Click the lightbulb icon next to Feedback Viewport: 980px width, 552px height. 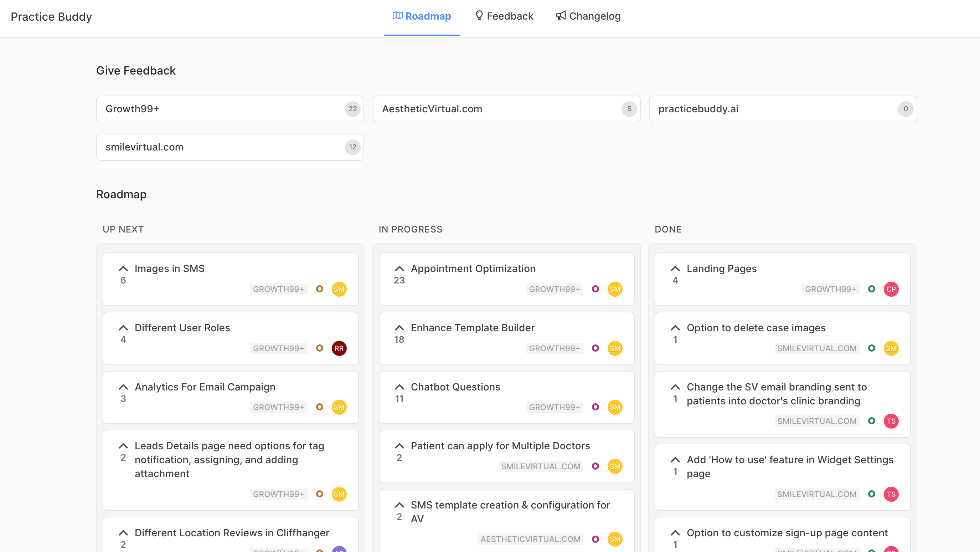tap(479, 16)
